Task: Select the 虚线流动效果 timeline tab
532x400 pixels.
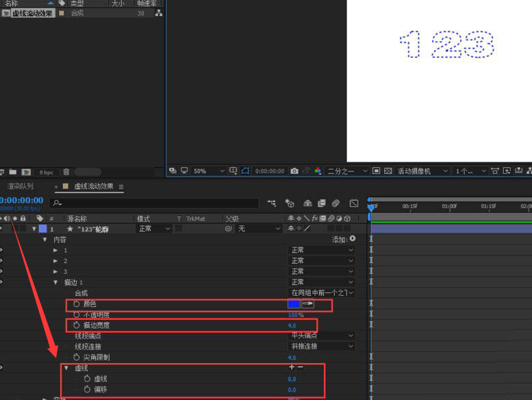Action: point(93,186)
